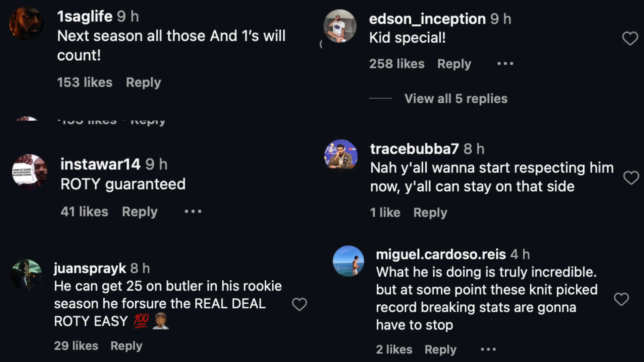
Task: Open instawar14's profile picture
Action: tap(30, 172)
